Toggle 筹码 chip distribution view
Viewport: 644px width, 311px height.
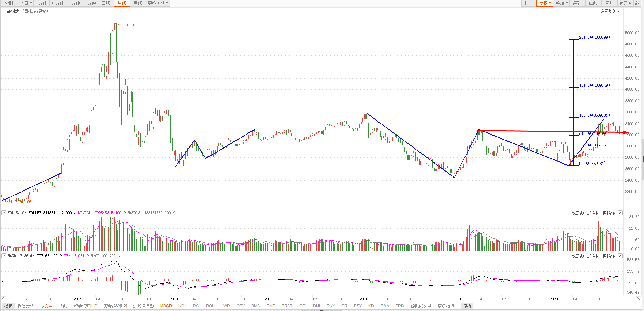click(x=577, y=3)
